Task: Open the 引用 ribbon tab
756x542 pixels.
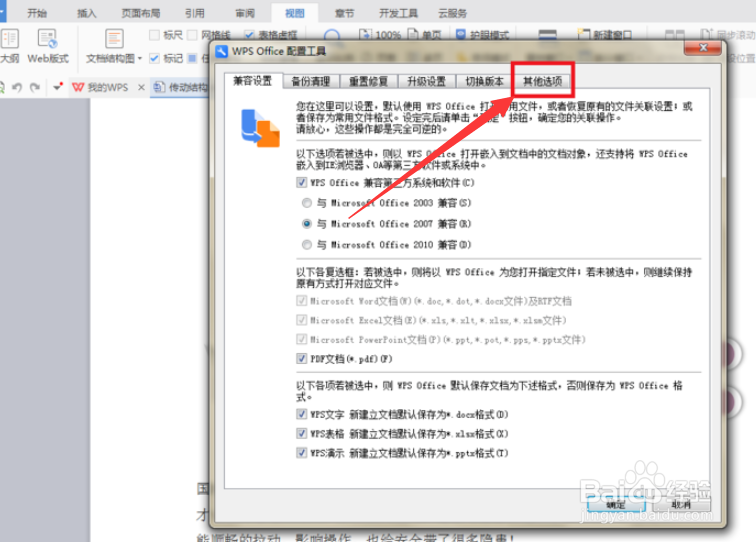Action: (x=195, y=13)
